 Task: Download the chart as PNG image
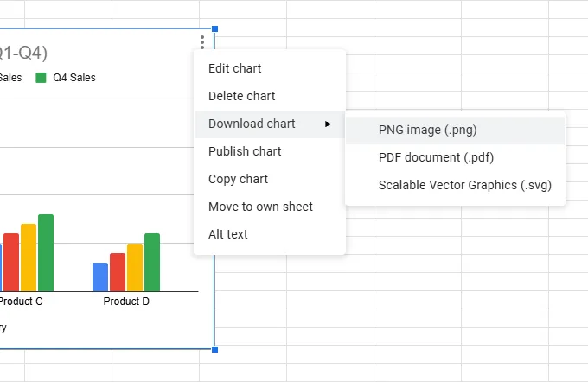[x=427, y=131]
